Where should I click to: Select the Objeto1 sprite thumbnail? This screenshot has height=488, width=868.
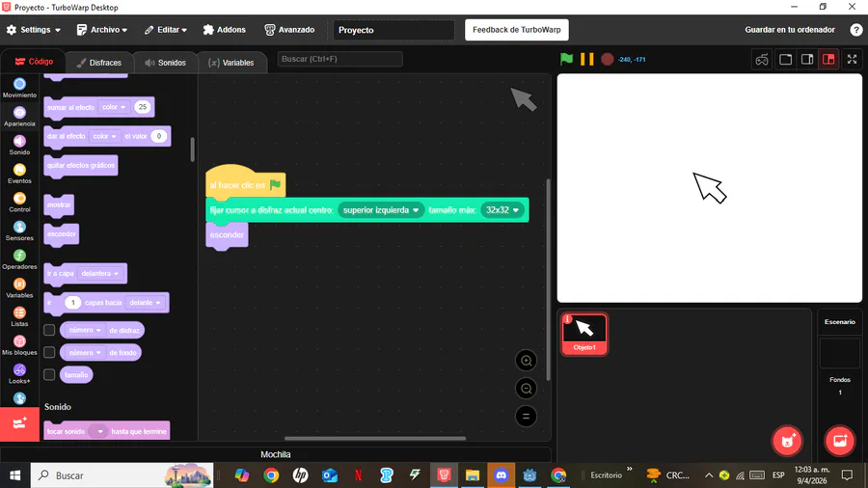point(584,334)
